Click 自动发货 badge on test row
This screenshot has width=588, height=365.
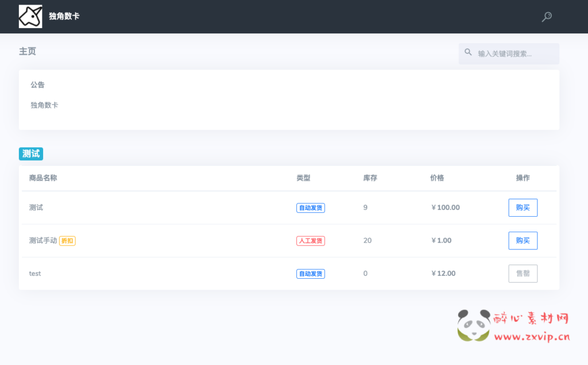(310, 274)
